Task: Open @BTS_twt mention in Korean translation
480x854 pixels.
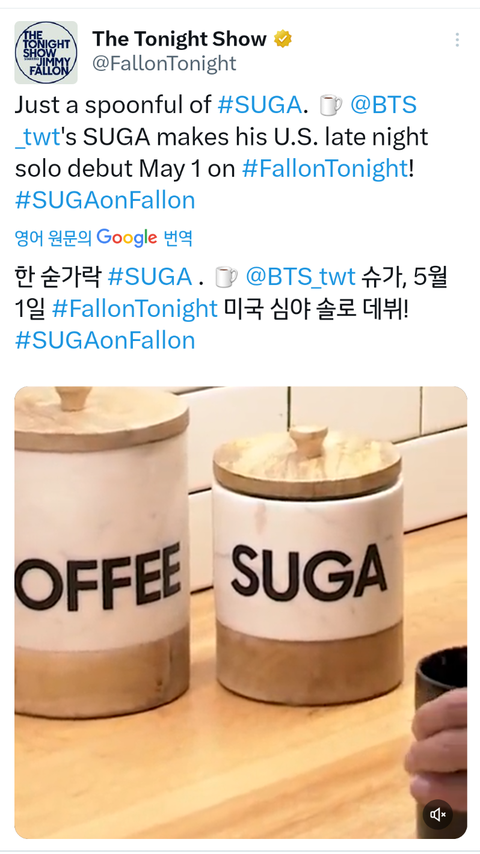Action: pyautogui.click(x=300, y=277)
